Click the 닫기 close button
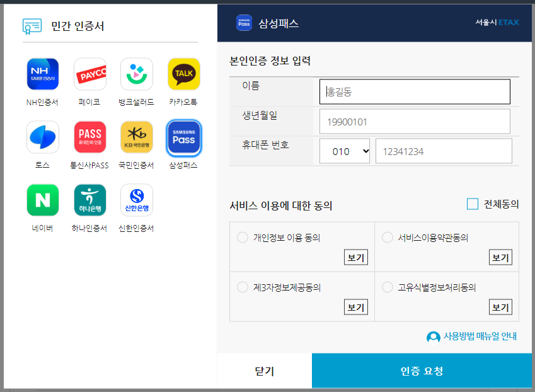 click(265, 371)
